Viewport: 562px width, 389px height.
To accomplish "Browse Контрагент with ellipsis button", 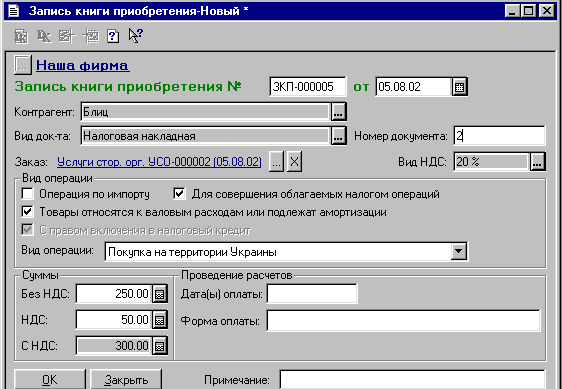I will [x=338, y=112].
